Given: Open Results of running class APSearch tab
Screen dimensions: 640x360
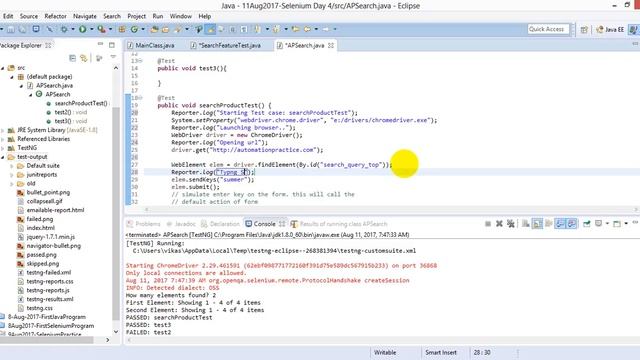Looking at the screenshot, I should coord(339,224).
